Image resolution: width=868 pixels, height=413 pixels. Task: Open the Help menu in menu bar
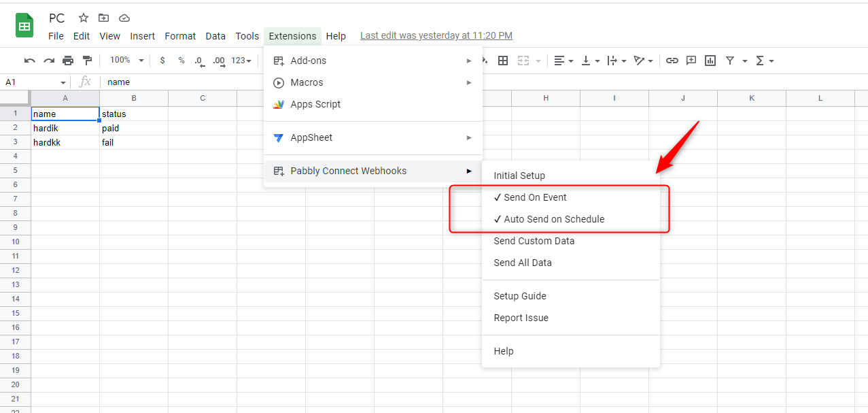(336, 36)
